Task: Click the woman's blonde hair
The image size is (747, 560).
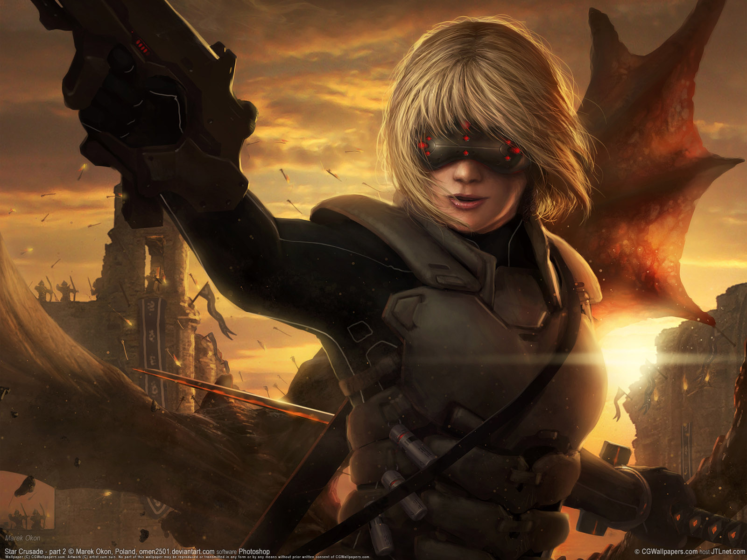Action: pos(481,79)
